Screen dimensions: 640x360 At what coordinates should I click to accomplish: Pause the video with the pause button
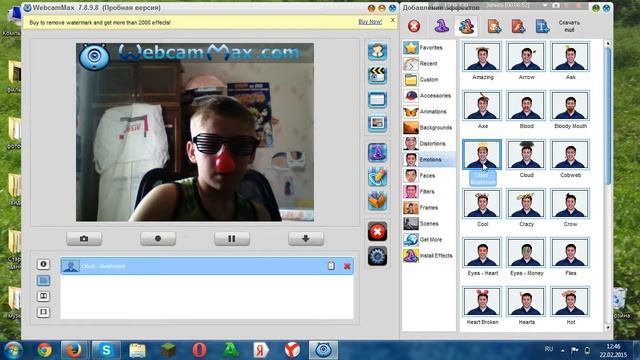(232, 238)
